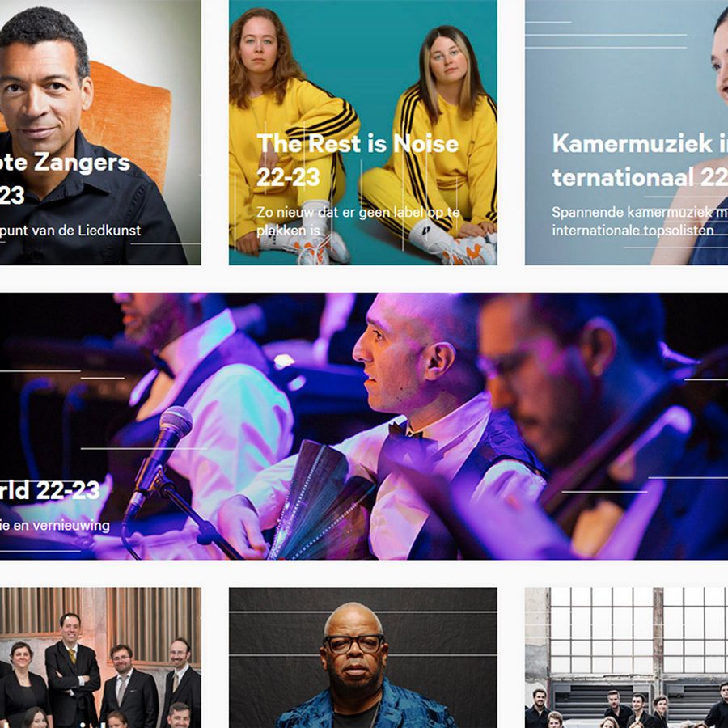Click the World 22-23 series title
The width and height of the screenshot is (728, 728).
point(49,490)
